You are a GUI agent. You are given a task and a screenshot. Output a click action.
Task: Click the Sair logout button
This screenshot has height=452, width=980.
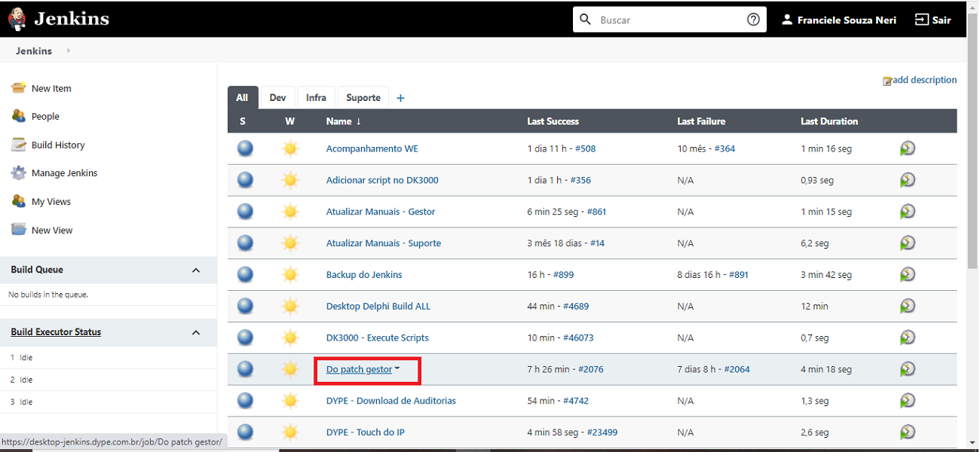tap(933, 20)
